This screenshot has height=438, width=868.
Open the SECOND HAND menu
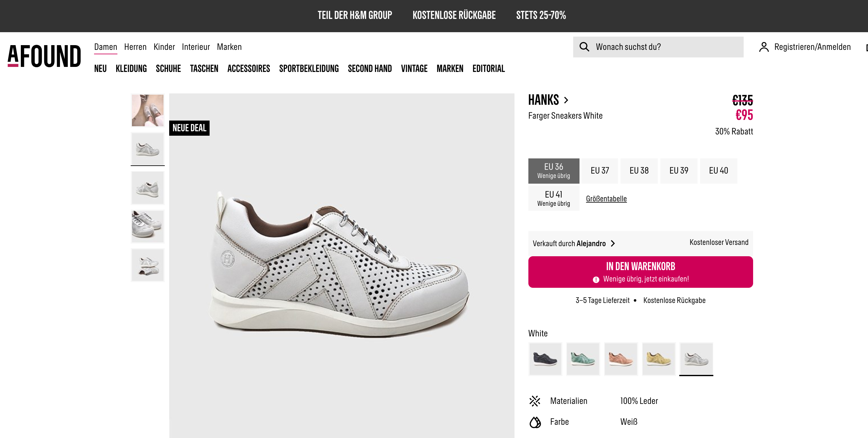click(x=370, y=69)
